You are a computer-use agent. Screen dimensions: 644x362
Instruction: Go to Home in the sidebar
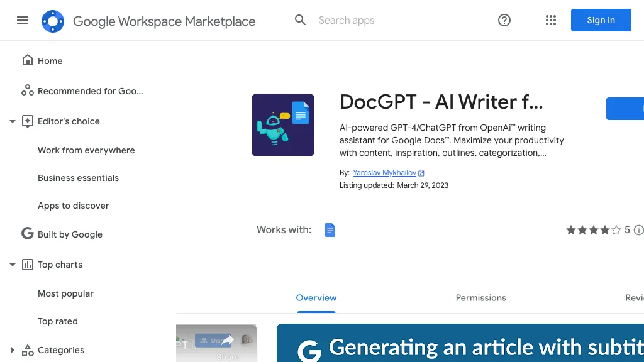click(x=50, y=61)
